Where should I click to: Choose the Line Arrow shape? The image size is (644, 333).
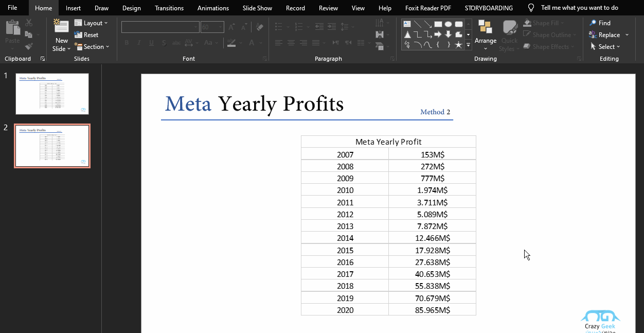(427, 24)
